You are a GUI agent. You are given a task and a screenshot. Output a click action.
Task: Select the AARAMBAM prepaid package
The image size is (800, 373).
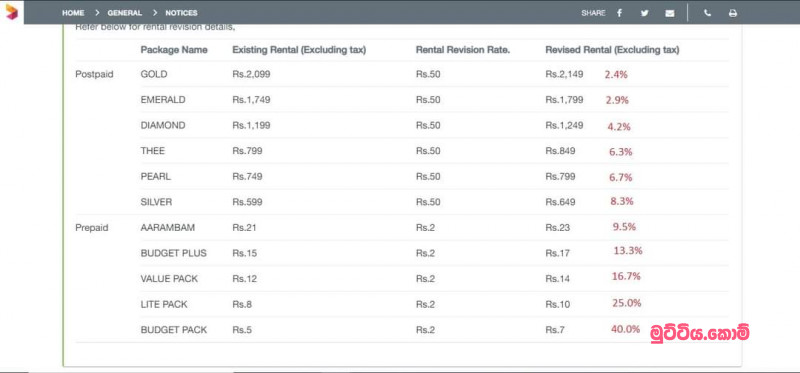[168, 228]
